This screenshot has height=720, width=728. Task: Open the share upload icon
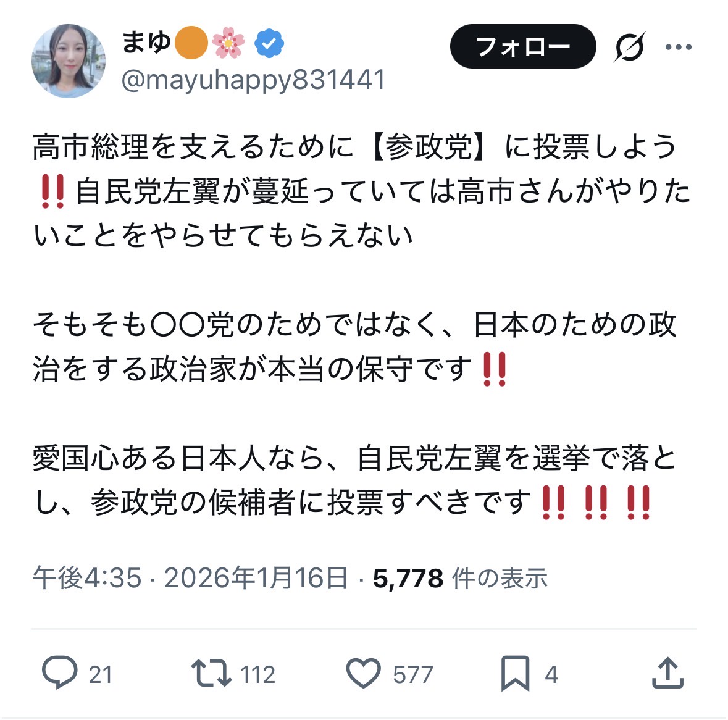pos(667,672)
